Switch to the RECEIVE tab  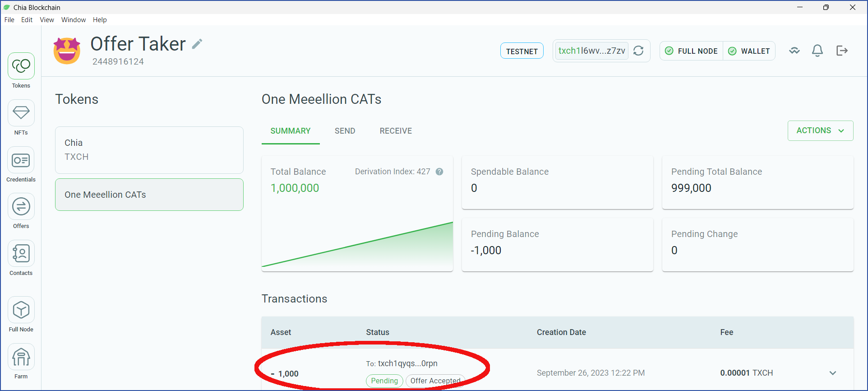pos(396,131)
